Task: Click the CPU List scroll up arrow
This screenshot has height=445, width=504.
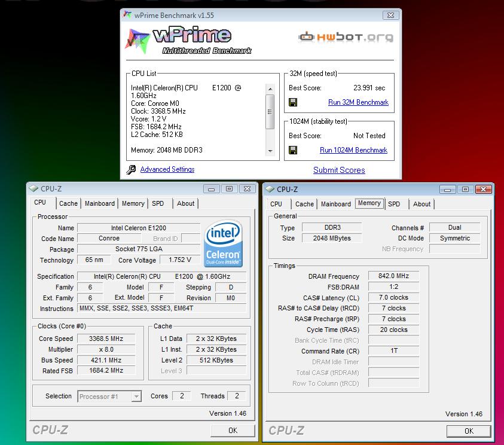Action: pos(270,89)
